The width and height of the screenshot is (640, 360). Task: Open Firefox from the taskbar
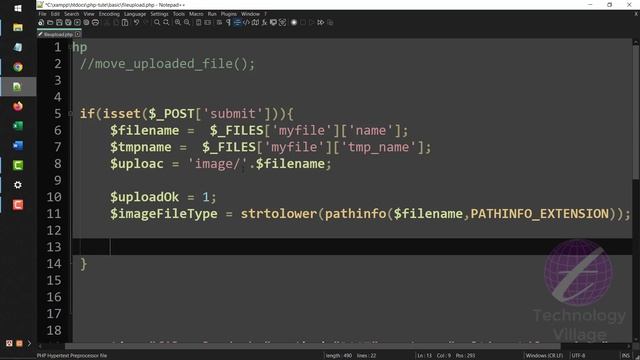(x=18, y=106)
